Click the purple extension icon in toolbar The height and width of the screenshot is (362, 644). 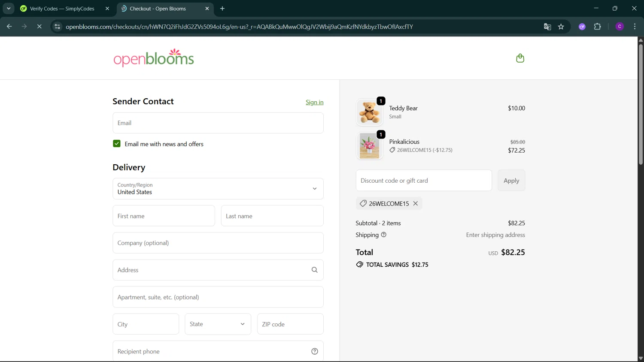[582, 27]
